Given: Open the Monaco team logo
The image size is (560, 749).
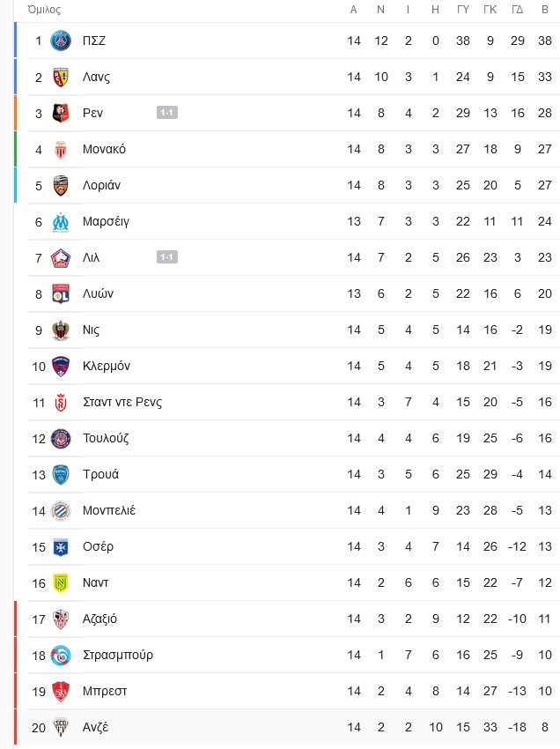Looking at the screenshot, I should coord(61,150).
